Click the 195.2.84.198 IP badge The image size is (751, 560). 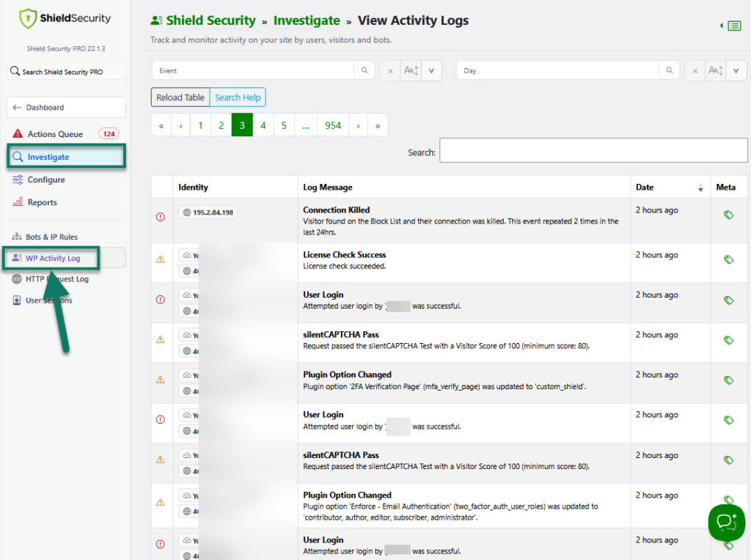(x=208, y=212)
